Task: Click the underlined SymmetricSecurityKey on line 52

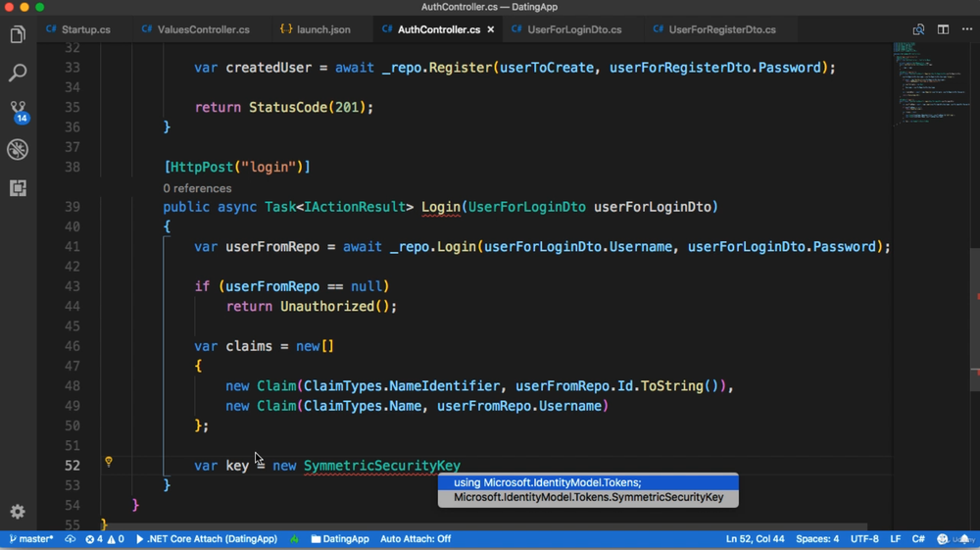Action: (382, 466)
